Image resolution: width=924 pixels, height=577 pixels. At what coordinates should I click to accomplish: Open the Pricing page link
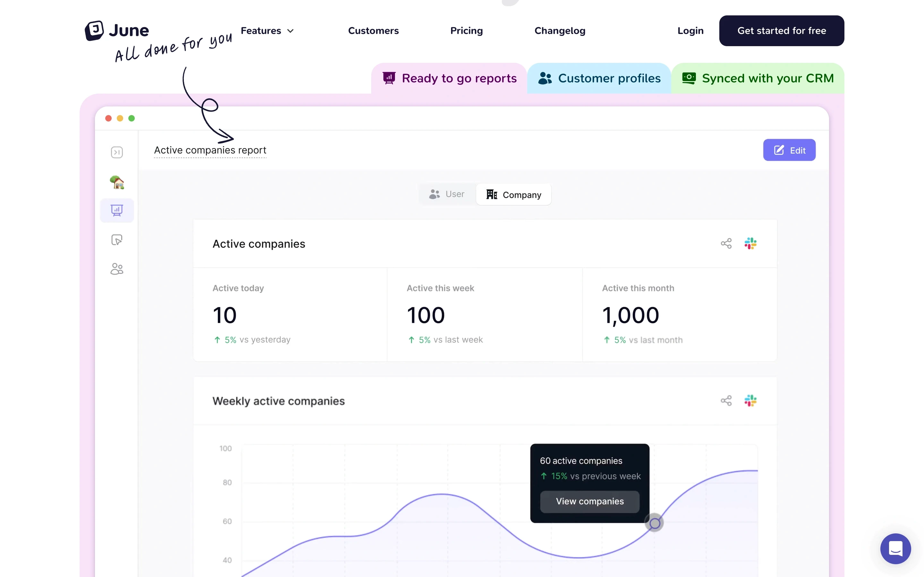(x=466, y=30)
